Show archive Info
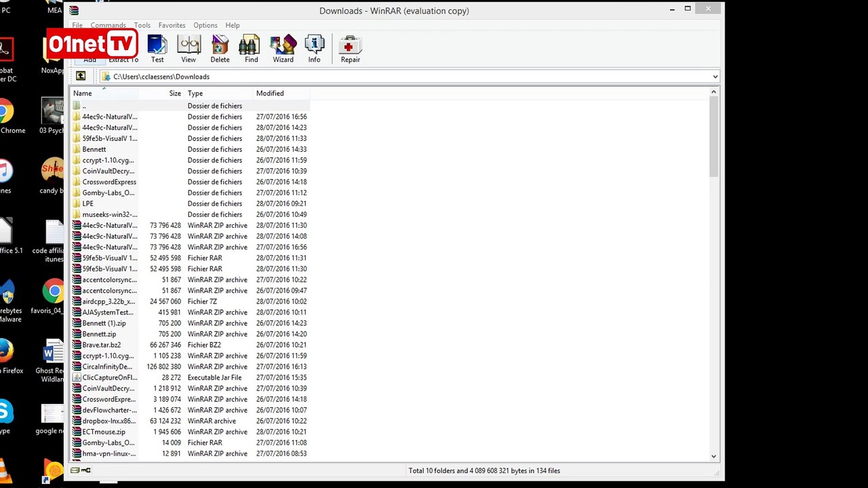Screen dimensions: 868x488 [x=314, y=49]
